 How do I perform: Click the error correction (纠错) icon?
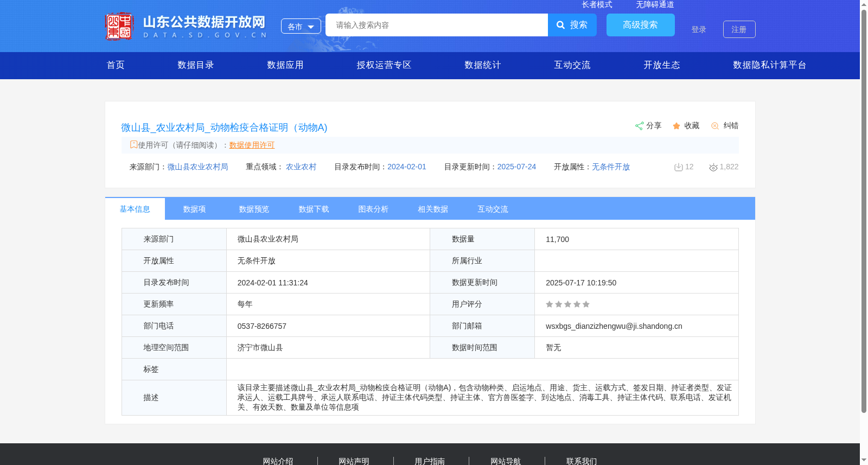715,126
